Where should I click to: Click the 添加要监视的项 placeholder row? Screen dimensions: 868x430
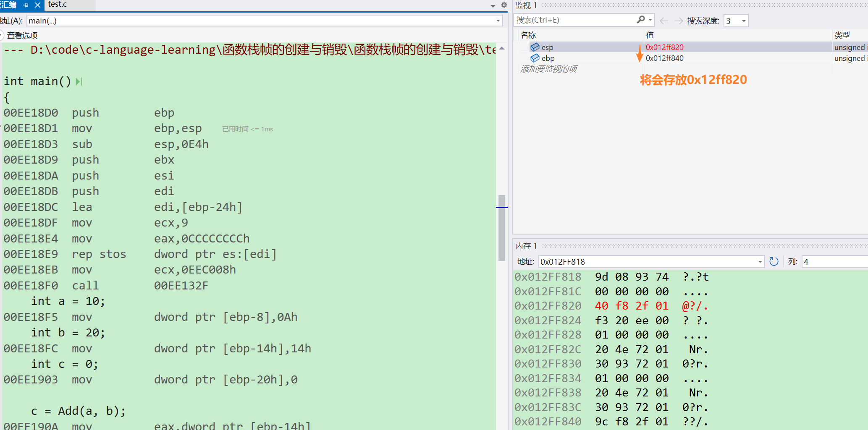point(548,69)
